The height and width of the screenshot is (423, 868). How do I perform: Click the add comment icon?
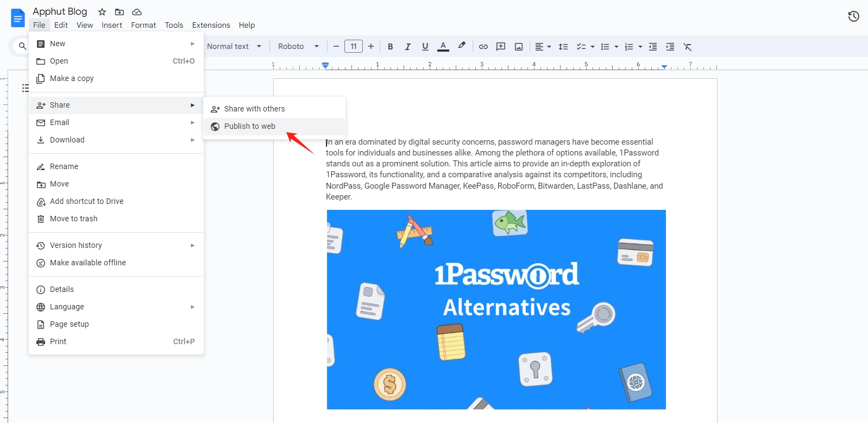click(x=501, y=47)
